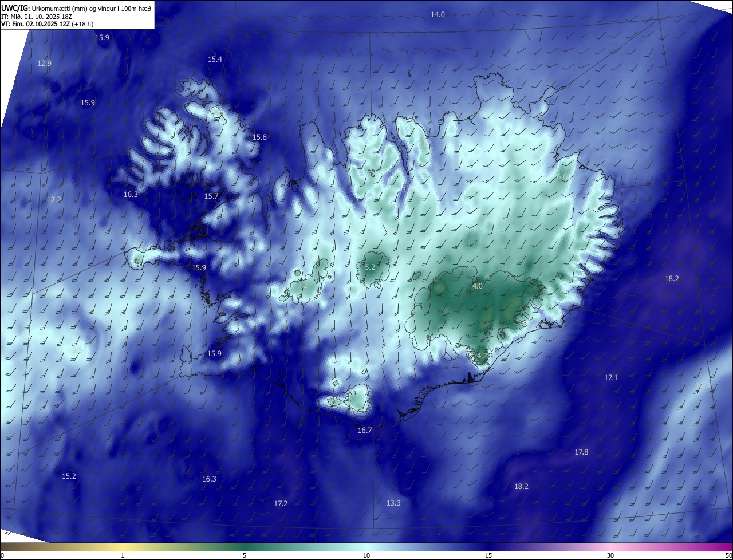Click the color scale label 5
The image size is (733, 560).
[x=245, y=555]
